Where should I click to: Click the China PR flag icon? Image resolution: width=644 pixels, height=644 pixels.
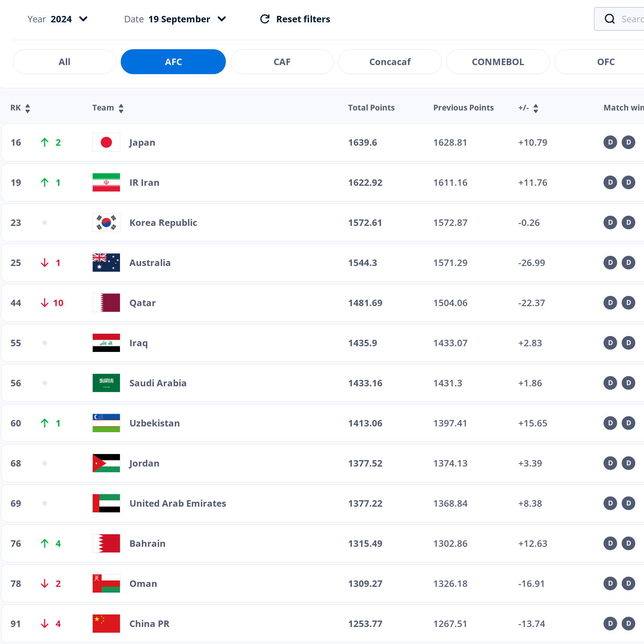[x=106, y=624]
